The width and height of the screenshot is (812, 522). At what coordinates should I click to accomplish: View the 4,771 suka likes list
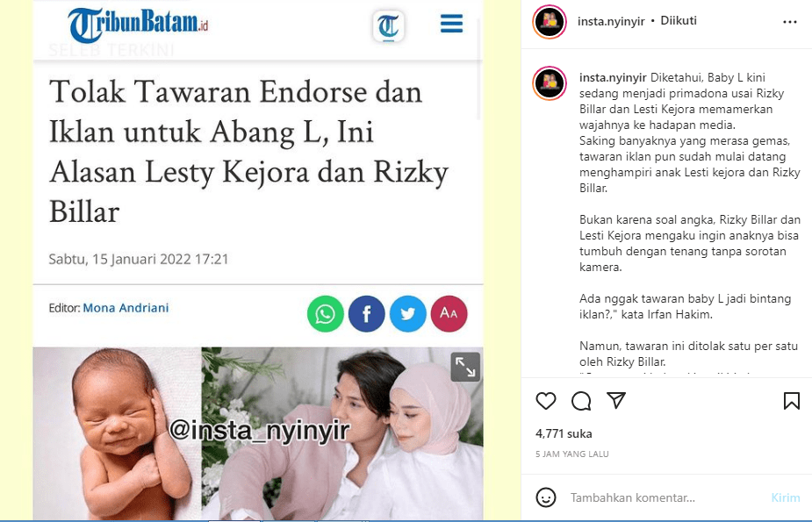tap(564, 433)
